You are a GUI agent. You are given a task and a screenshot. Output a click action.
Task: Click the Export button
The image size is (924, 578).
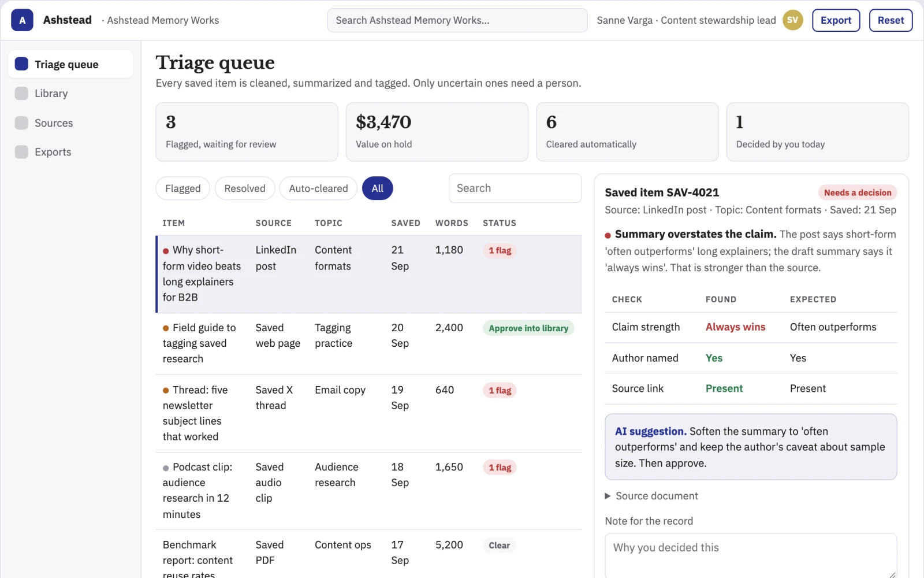[x=836, y=20]
